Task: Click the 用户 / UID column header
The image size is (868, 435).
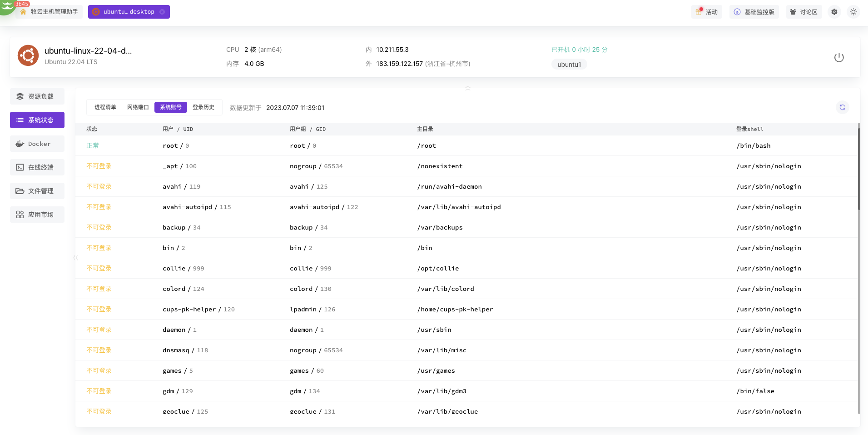Action: [x=178, y=129]
